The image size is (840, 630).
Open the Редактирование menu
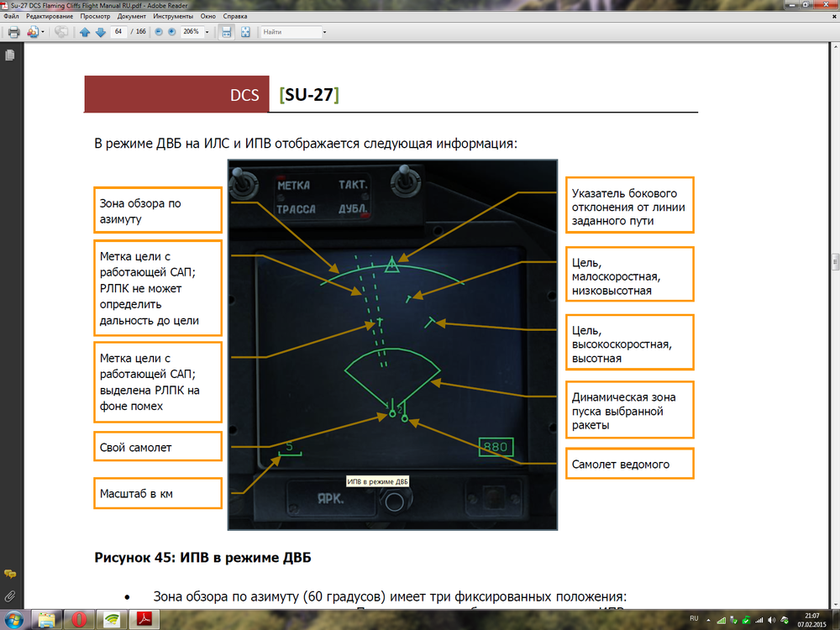[x=50, y=16]
